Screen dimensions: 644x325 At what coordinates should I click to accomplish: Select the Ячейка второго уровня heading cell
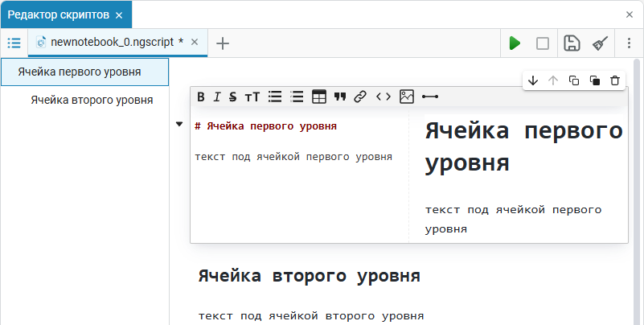pos(310,276)
